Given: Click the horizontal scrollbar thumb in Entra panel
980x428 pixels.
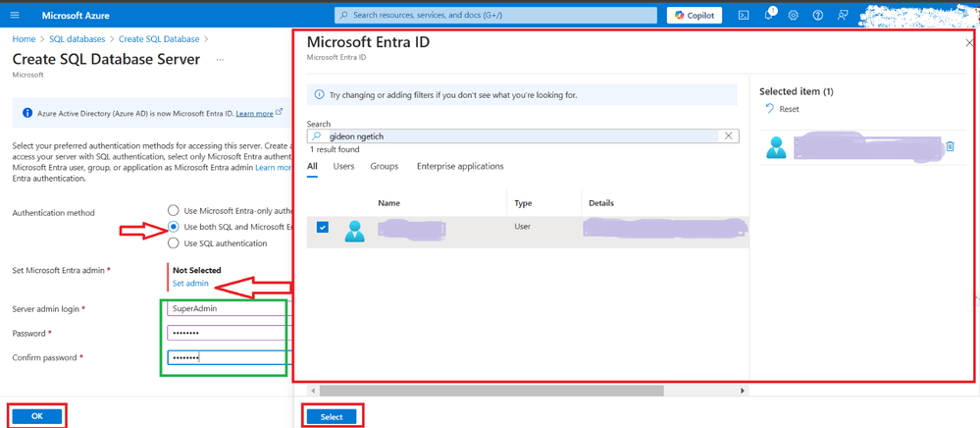Looking at the screenshot, I should [x=491, y=391].
